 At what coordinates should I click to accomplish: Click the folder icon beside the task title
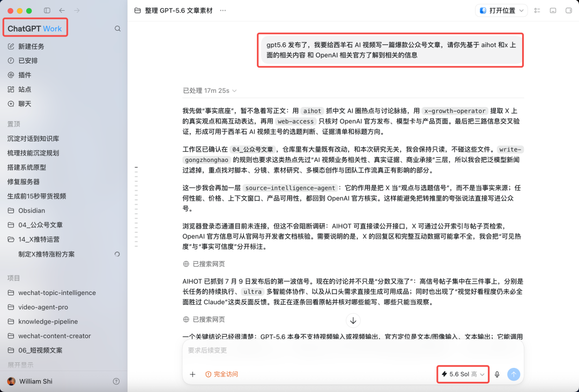[137, 10]
